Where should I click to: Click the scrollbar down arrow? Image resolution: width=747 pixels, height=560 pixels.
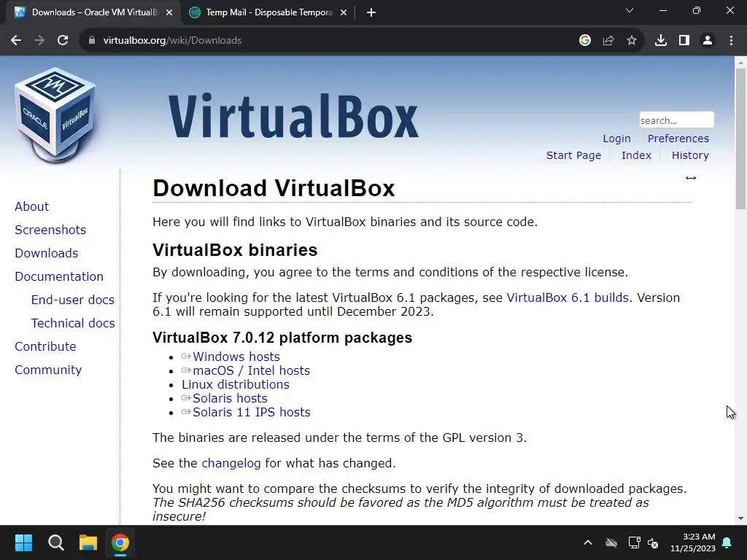pyautogui.click(x=740, y=518)
